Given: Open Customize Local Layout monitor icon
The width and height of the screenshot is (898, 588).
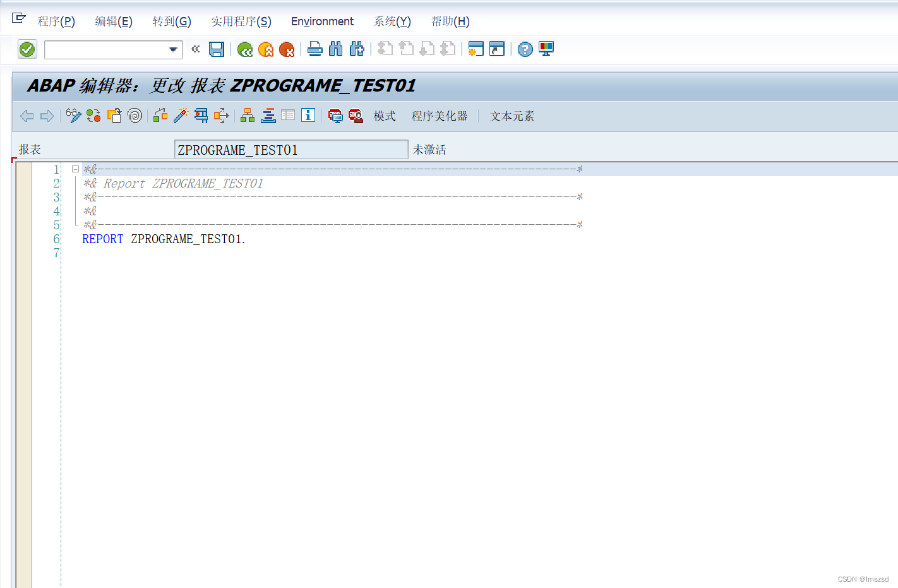Looking at the screenshot, I should click(x=546, y=49).
